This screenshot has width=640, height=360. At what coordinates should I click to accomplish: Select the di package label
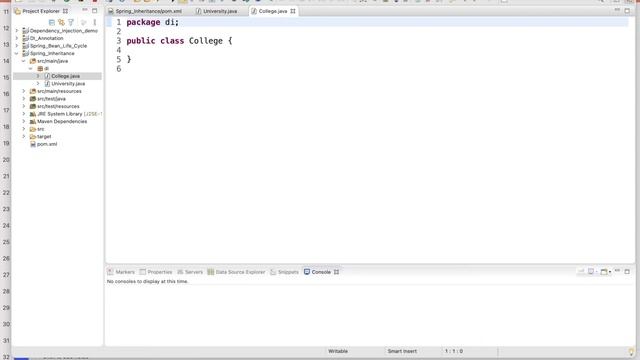[x=46, y=69]
